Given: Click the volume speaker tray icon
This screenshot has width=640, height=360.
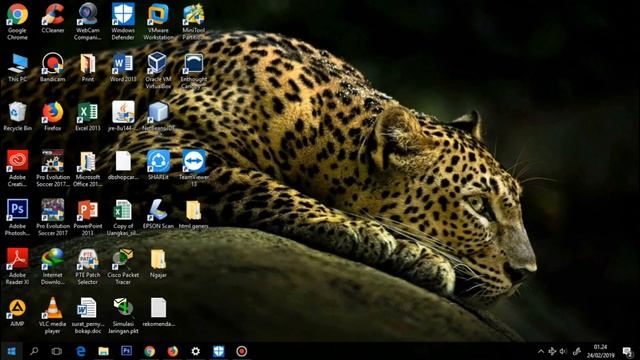Looking at the screenshot, I should (564, 351).
